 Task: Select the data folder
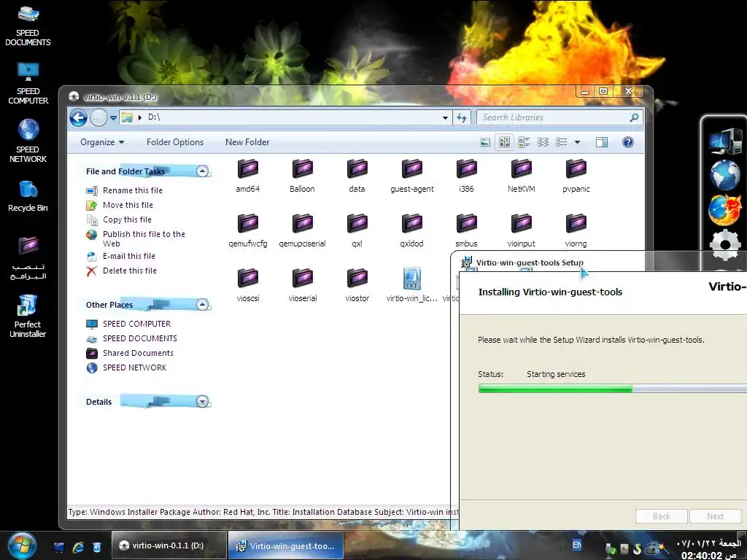357,175
